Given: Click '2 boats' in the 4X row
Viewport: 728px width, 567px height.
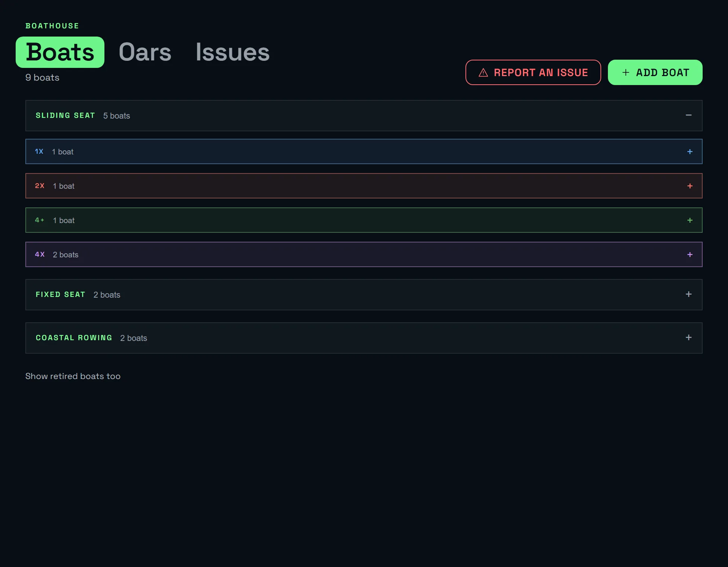Looking at the screenshot, I should 66,254.
